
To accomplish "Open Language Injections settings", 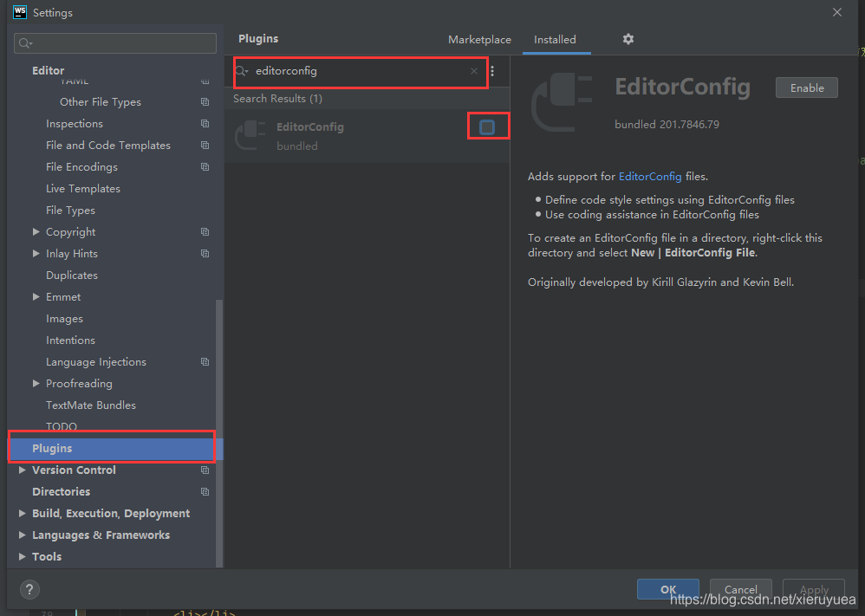I will coord(96,362).
